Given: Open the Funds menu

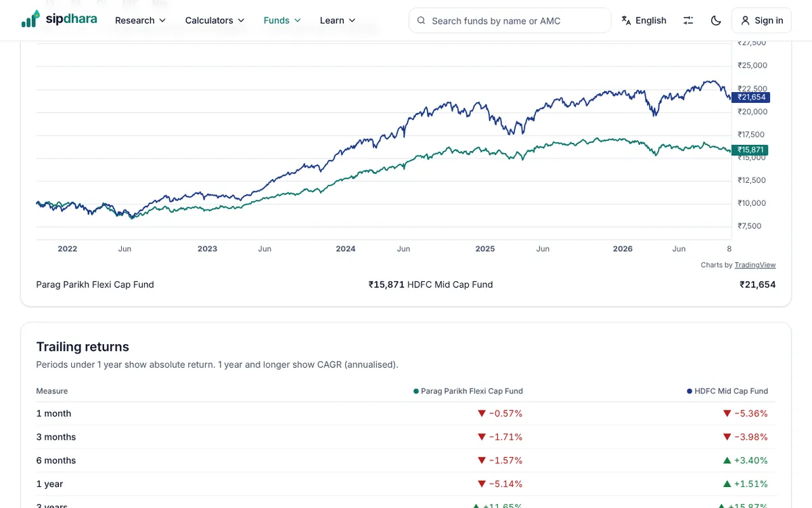Looking at the screenshot, I should [282, 20].
